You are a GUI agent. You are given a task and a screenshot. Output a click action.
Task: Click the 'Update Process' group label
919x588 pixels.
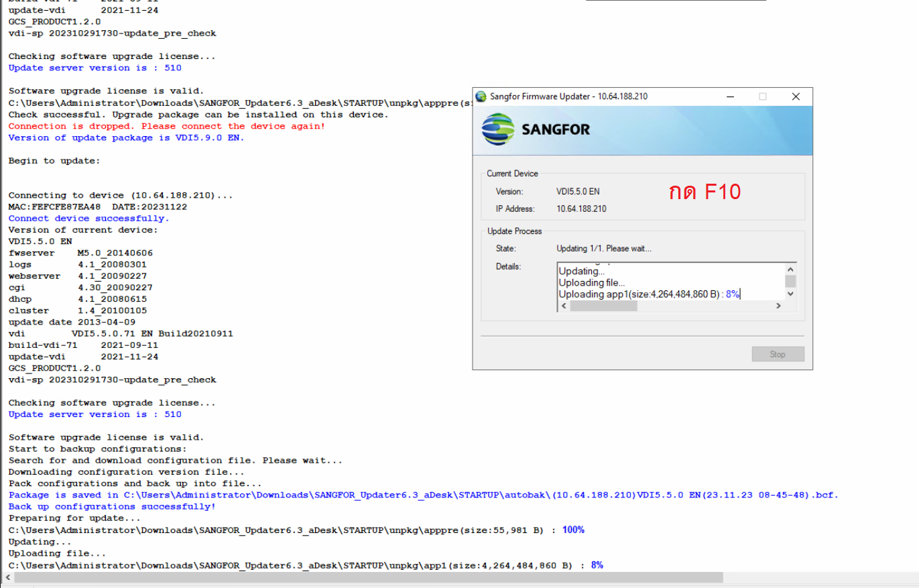tap(514, 231)
